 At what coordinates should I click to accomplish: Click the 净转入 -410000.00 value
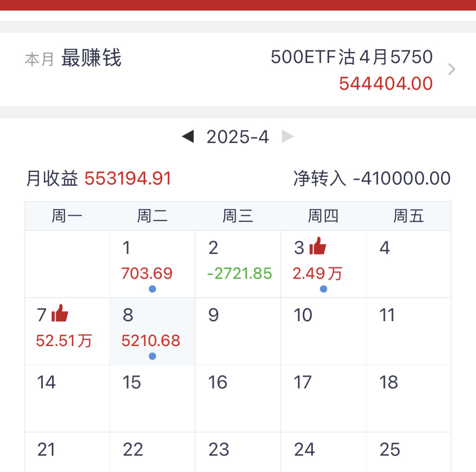(x=402, y=178)
